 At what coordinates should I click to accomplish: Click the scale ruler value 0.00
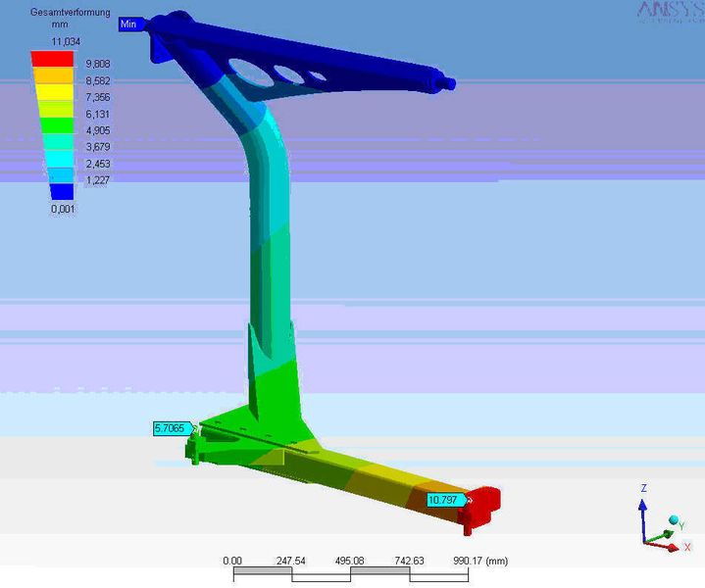(232, 561)
